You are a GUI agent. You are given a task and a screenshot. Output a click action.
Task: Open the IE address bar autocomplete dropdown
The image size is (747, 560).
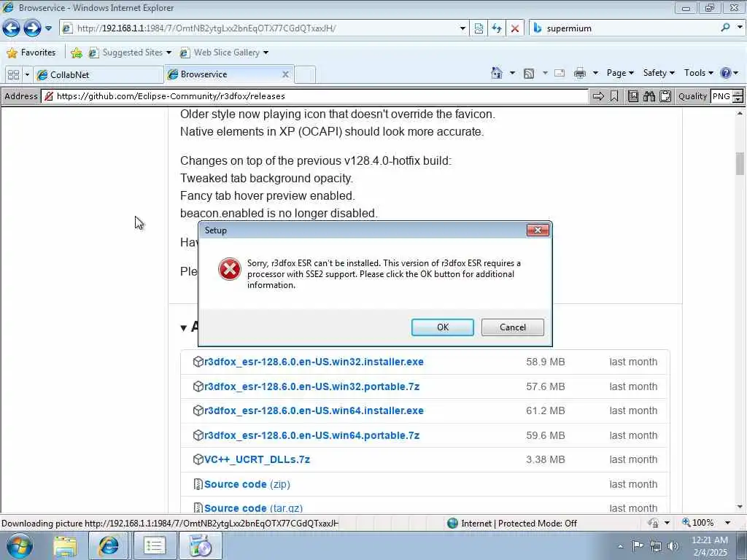[462, 28]
